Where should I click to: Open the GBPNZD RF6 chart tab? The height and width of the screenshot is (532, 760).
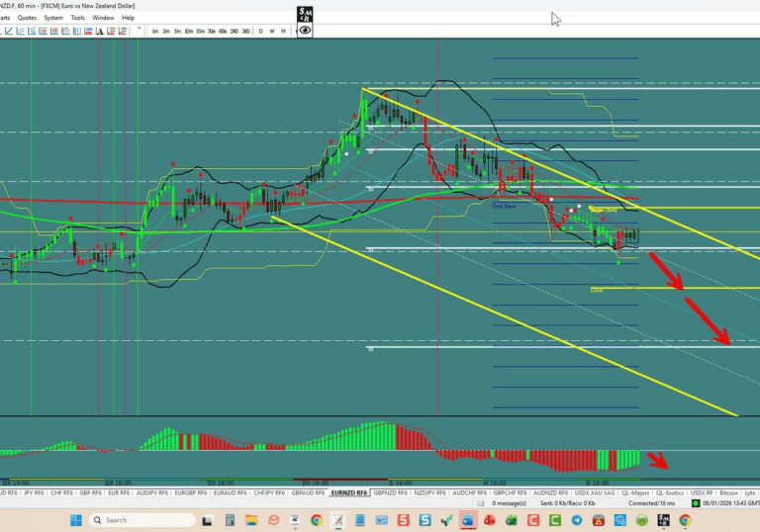pos(391,492)
